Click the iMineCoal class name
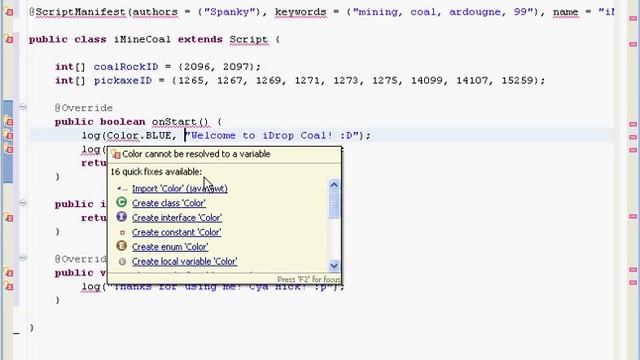Viewport: 640px width, 360px height. [142, 40]
